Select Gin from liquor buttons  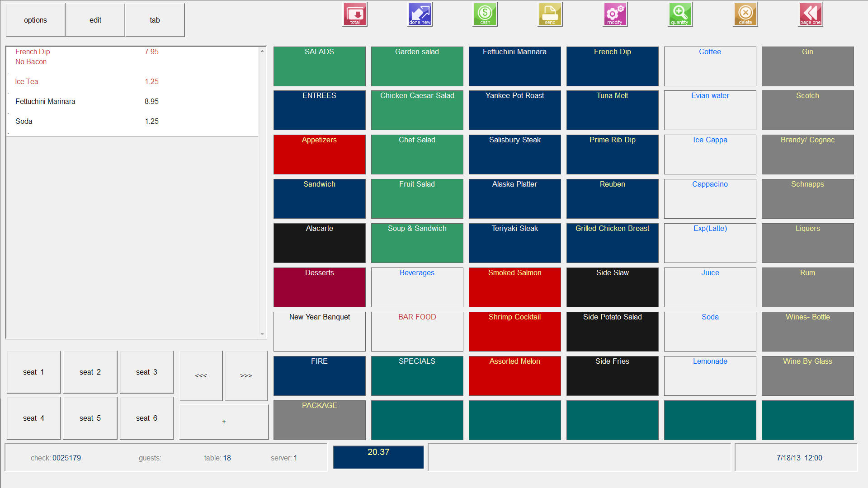(808, 66)
